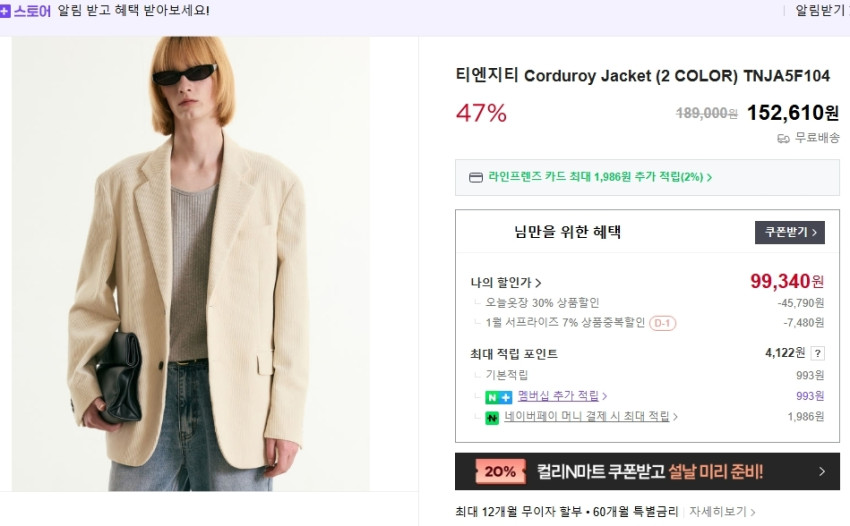Click the 20% coupon badge on banner
This screenshot has height=526, width=850.
click(500, 471)
